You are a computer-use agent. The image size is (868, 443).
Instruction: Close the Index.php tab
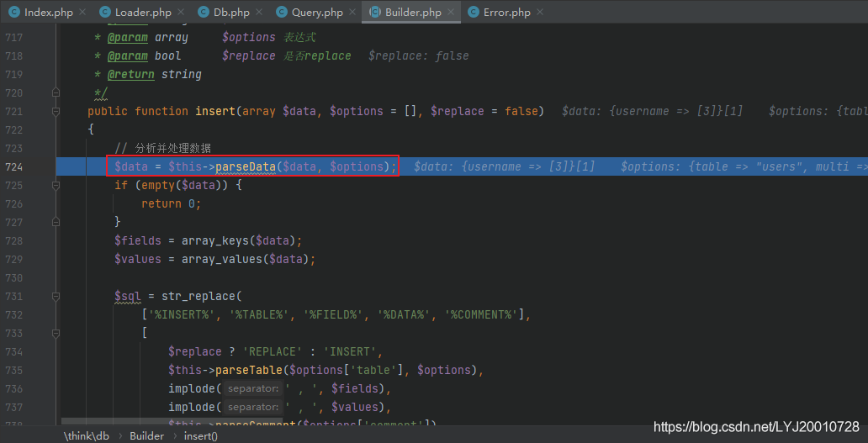(82, 12)
